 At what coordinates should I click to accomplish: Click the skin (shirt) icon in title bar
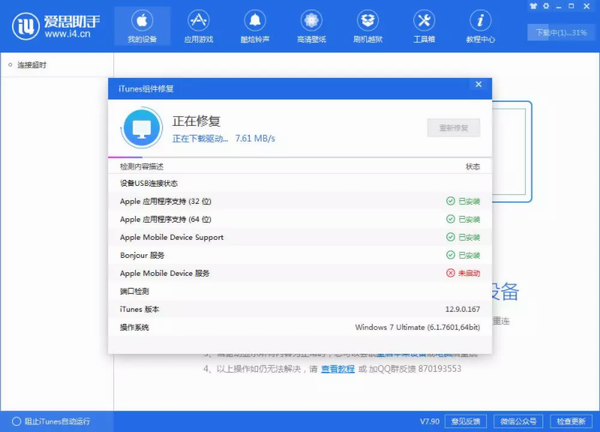coord(533,6)
